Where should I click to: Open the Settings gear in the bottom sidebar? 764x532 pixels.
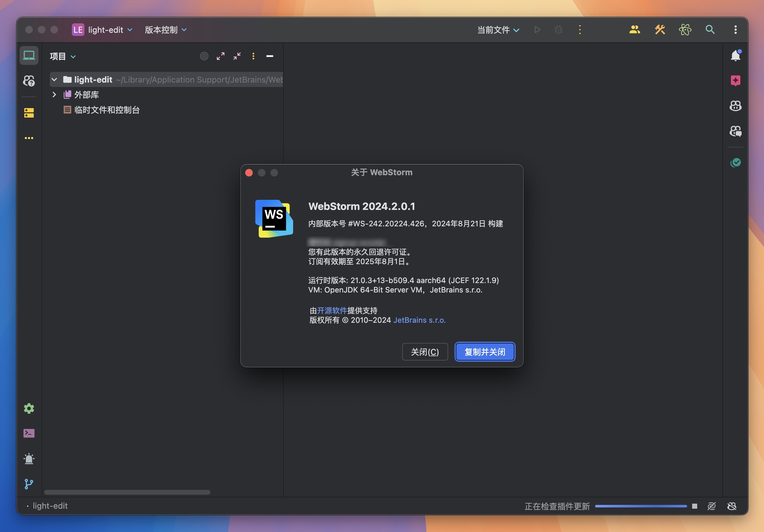coord(29,408)
